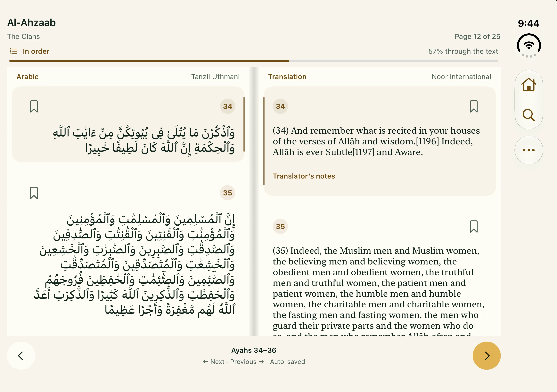Change the Noor International translation source
The image size is (557, 392).
(461, 77)
